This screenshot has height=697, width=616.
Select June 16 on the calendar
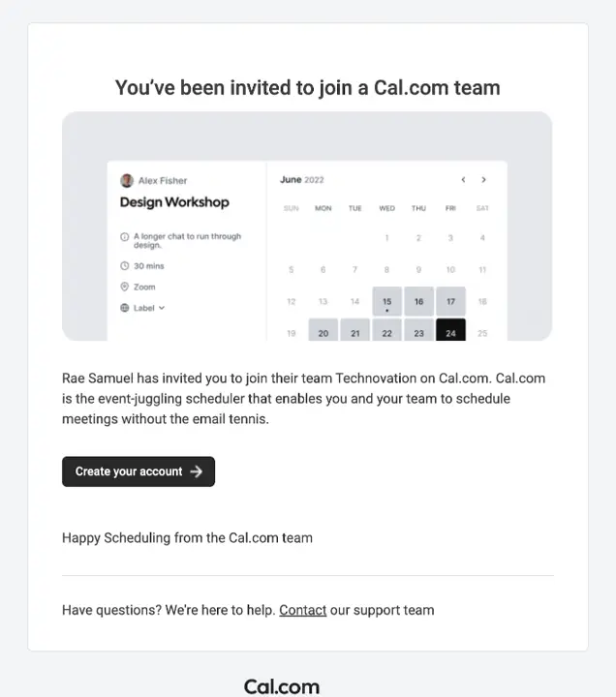pyautogui.click(x=418, y=302)
